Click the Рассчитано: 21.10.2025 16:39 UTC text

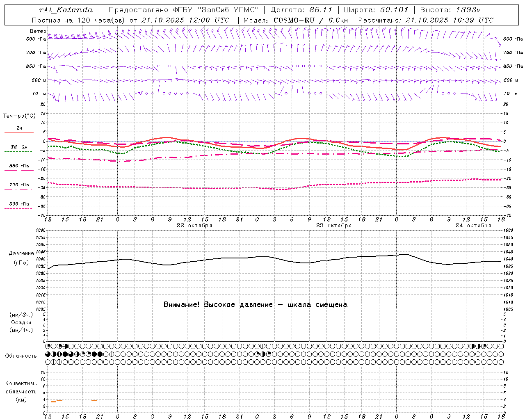pos(426,20)
